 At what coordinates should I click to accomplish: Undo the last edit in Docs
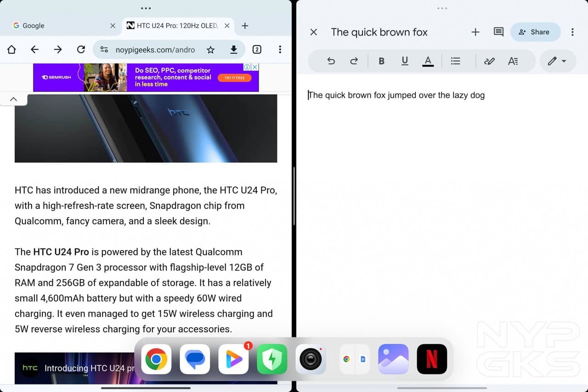coord(331,61)
